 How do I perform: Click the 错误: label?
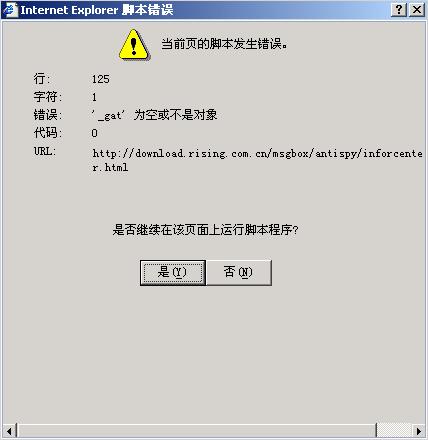click(x=48, y=115)
